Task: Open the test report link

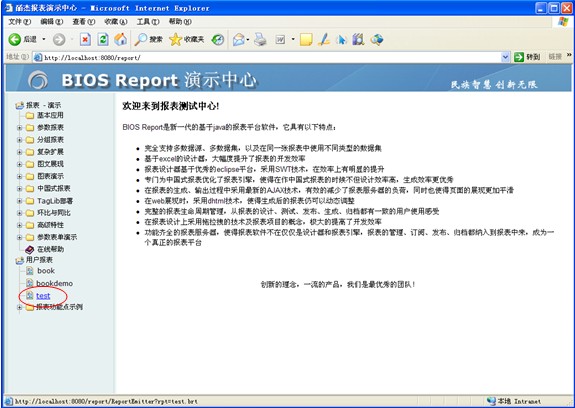Action: pos(43,296)
